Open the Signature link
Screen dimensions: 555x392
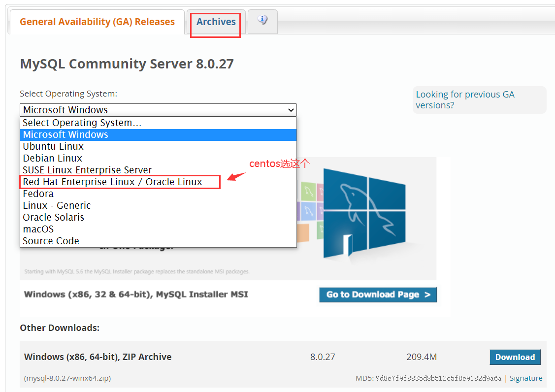pyautogui.click(x=525, y=378)
